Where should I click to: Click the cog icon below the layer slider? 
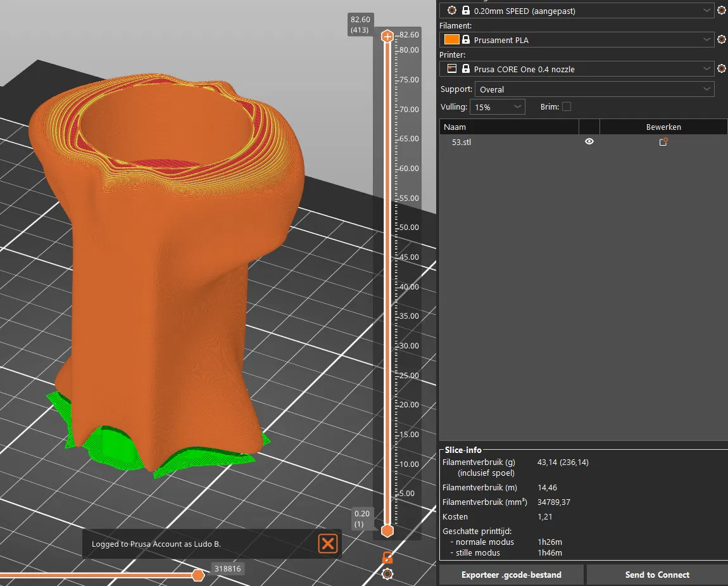387,574
